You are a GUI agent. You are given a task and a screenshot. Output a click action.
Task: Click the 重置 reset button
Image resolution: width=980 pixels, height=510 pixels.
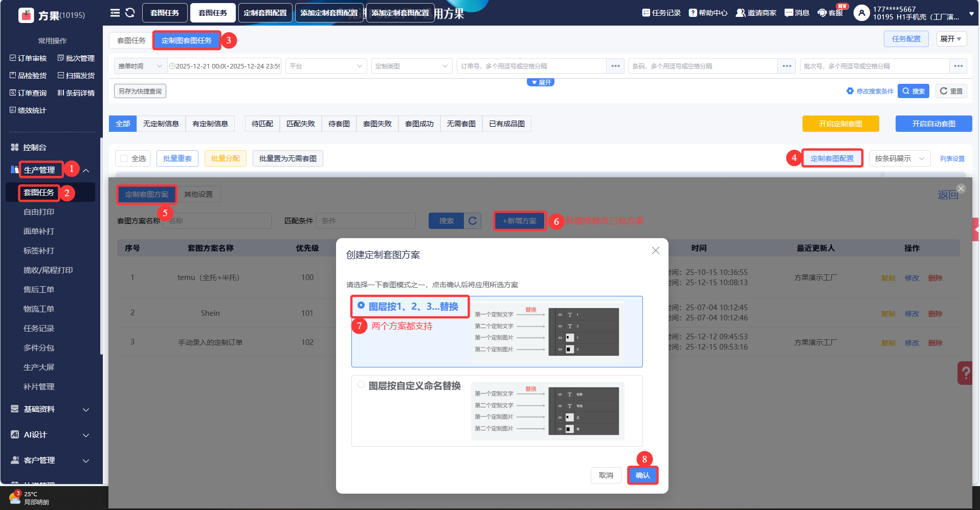(951, 91)
